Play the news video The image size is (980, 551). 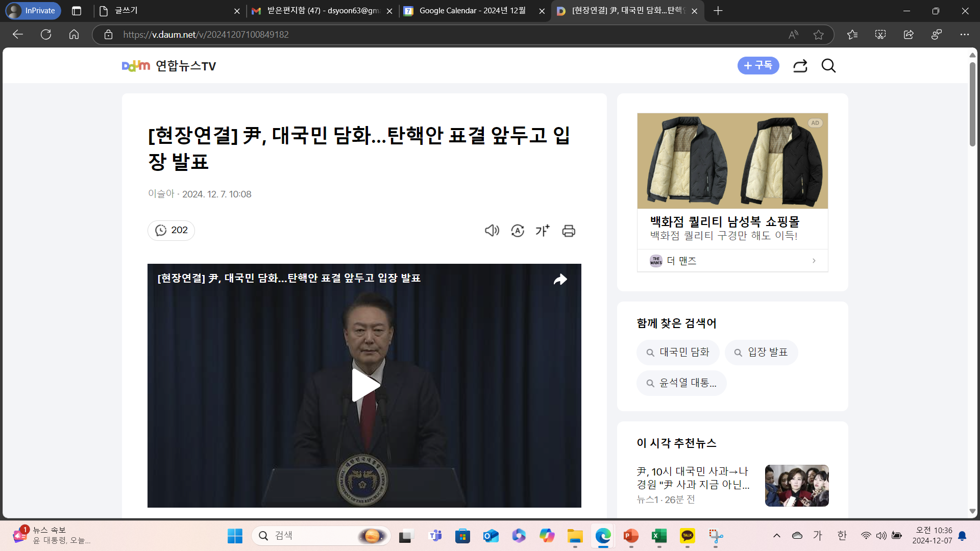364,385
